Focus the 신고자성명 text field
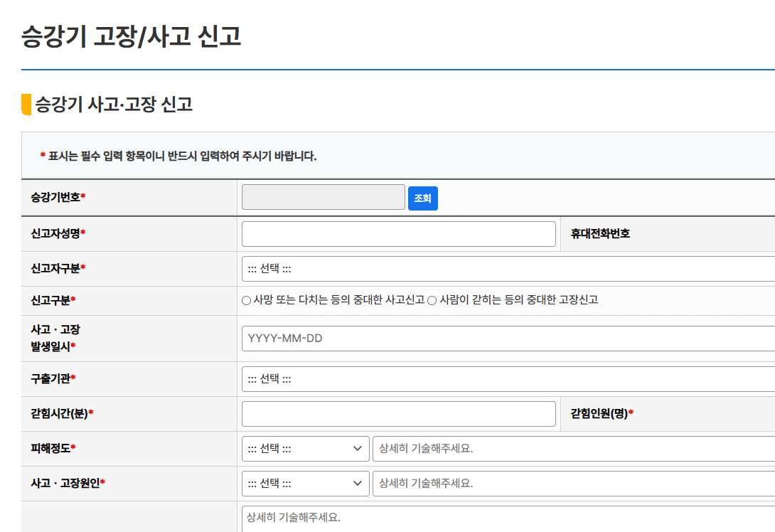 coord(398,234)
